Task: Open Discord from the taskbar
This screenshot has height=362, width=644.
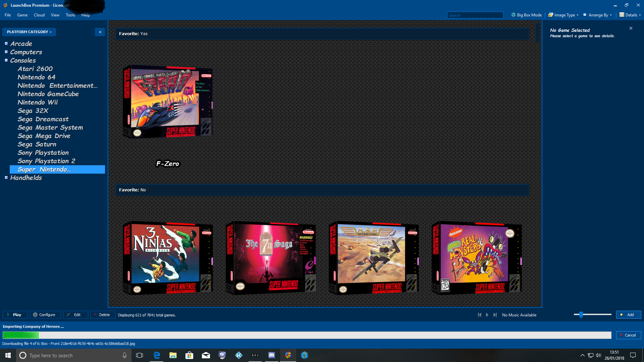Action: [x=272, y=355]
